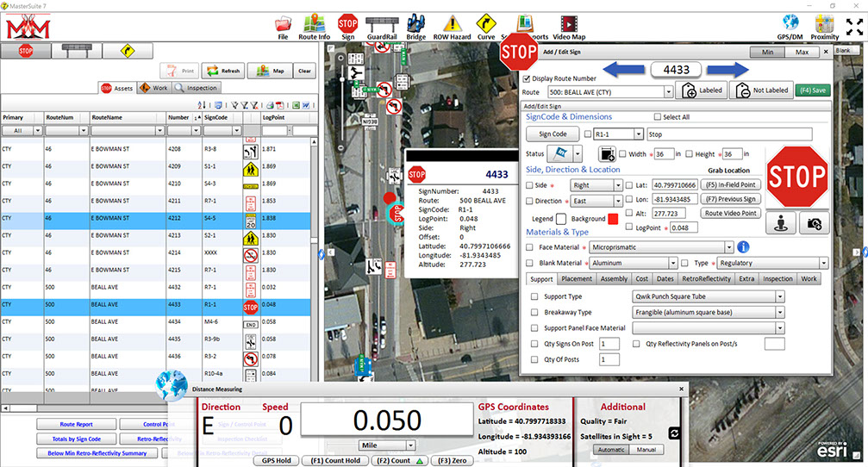This screenshot has height=467, width=868.
Task: Check the Support Type checkbox
Action: pos(535,296)
